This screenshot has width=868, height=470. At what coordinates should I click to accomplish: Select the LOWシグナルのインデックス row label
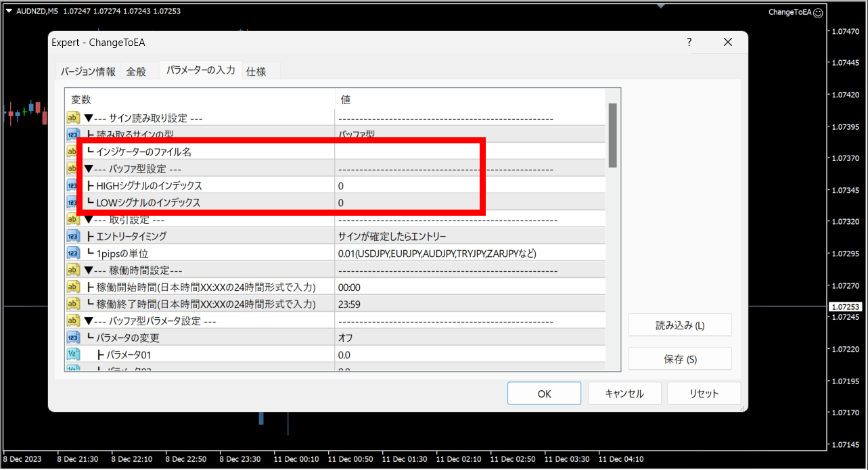point(144,203)
